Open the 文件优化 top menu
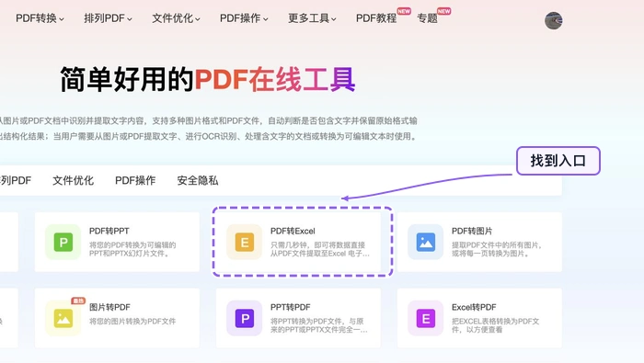This screenshot has width=644, height=363. [176, 18]
